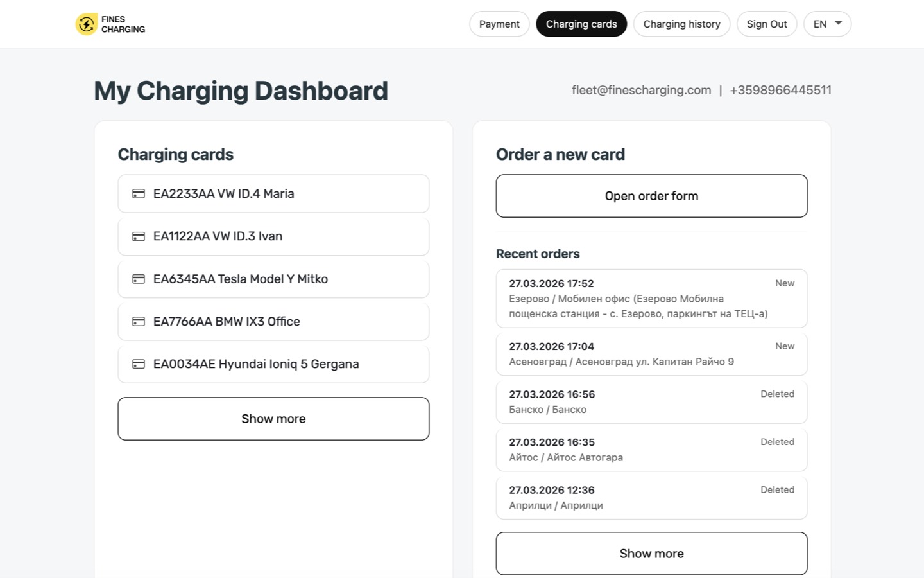Select the Charging cards tab

pos(581,24)
